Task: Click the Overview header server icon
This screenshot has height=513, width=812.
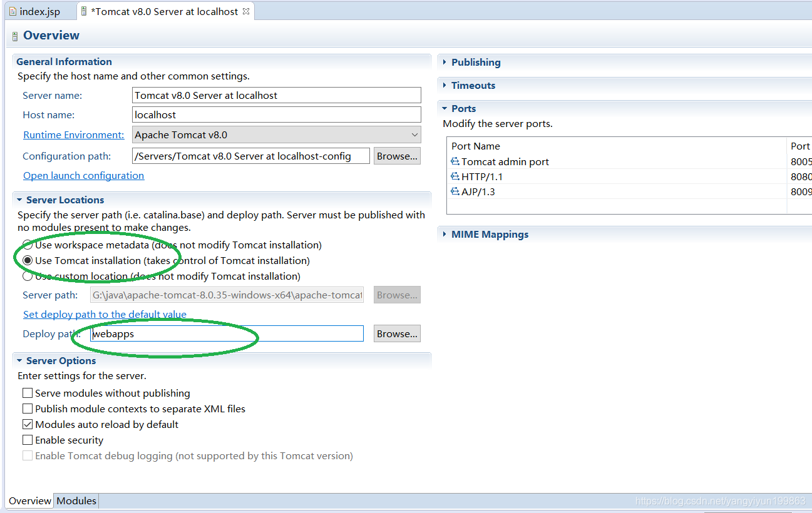Action: (15, 36)
